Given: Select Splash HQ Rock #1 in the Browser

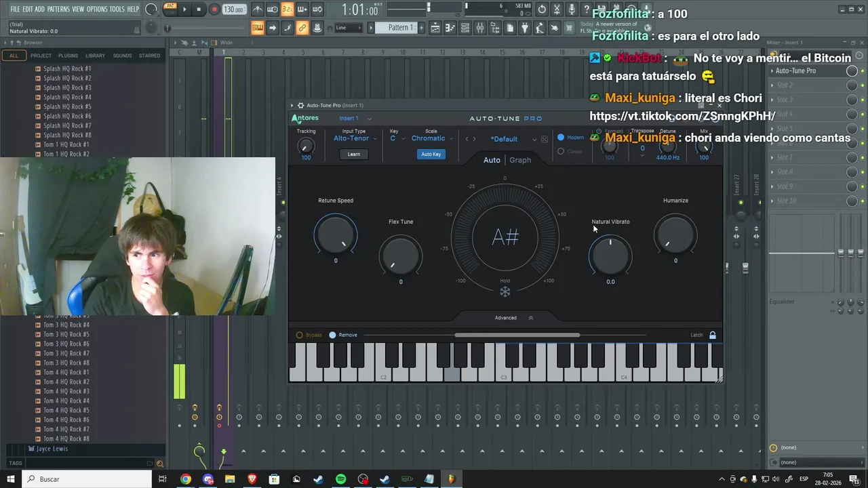Looking at the screenshot, I should [x=67, y=68].
